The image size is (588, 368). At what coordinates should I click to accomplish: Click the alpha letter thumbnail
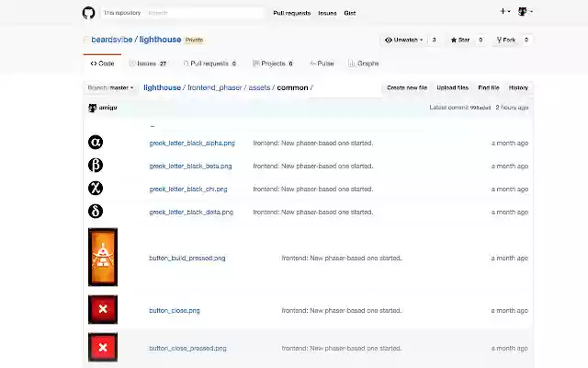click(x=96, y=143)
